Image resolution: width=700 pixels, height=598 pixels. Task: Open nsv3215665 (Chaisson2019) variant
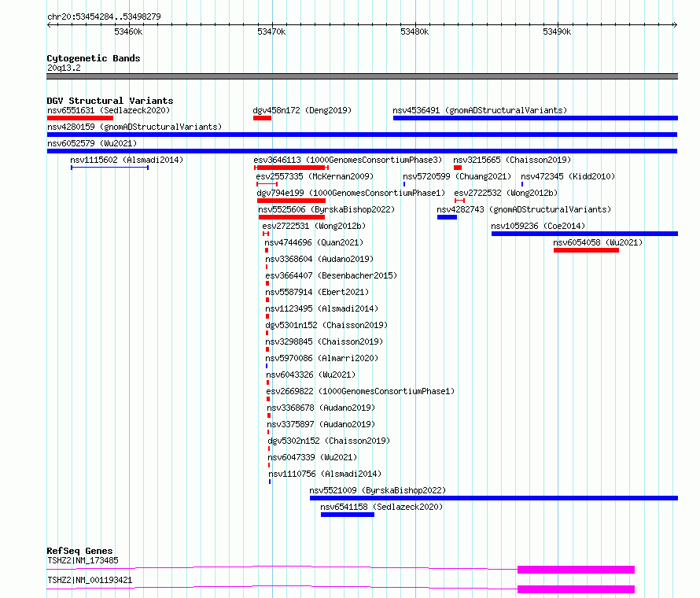pos(512,160)
